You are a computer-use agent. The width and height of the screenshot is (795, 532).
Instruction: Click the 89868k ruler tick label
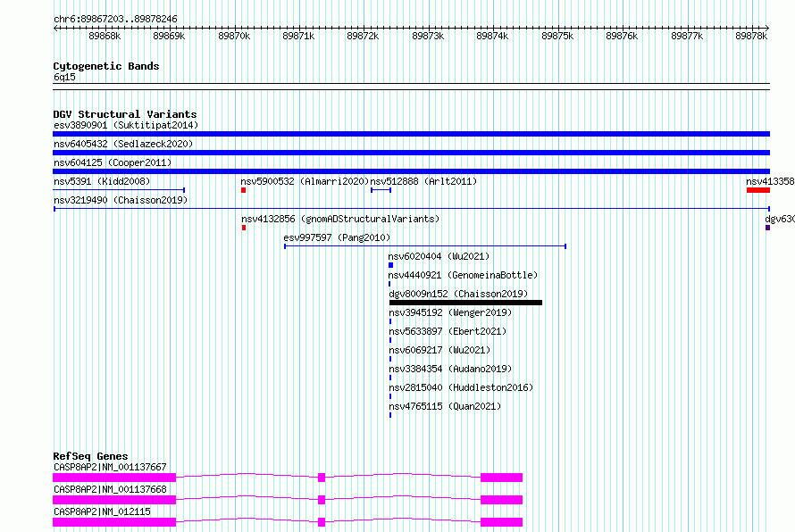tap(105, 36)
